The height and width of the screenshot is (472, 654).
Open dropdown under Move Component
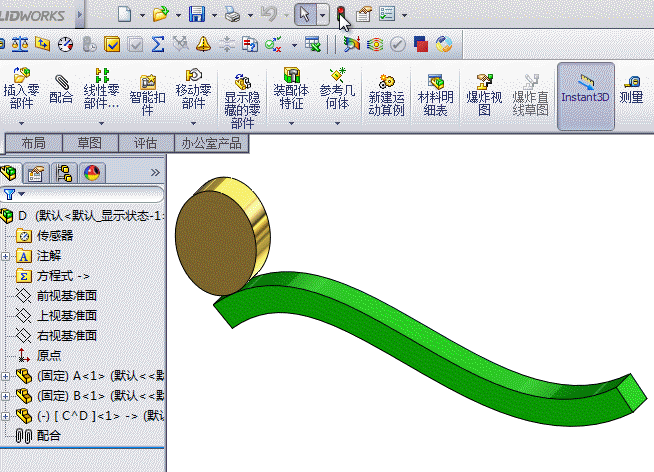[x=193, y=123]
